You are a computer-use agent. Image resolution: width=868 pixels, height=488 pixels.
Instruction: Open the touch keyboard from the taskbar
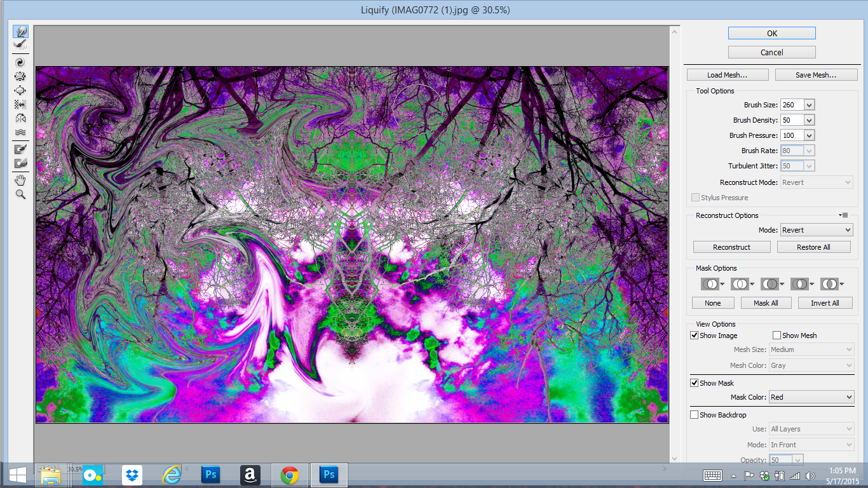[x=712, y=476]
